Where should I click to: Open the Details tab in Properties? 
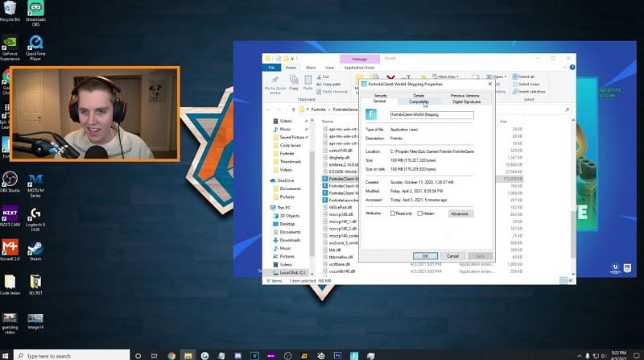(419, 96)
